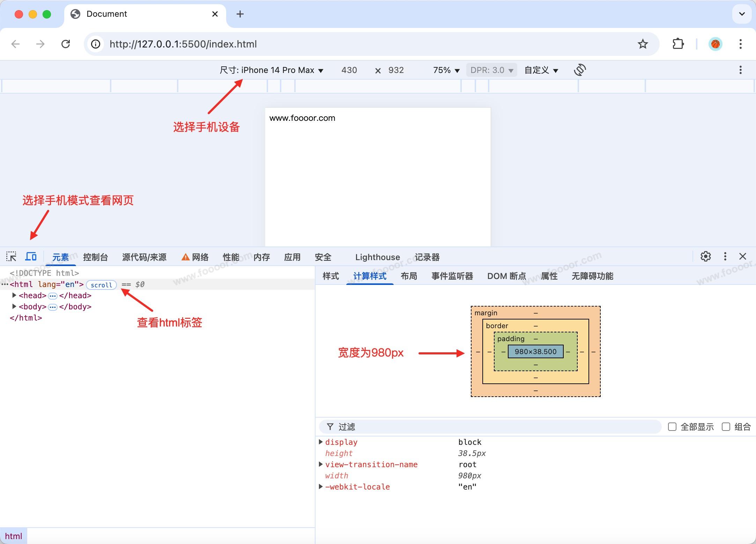
Task: Click the html breadcrumb at bottom
Action: click(13, 536)
